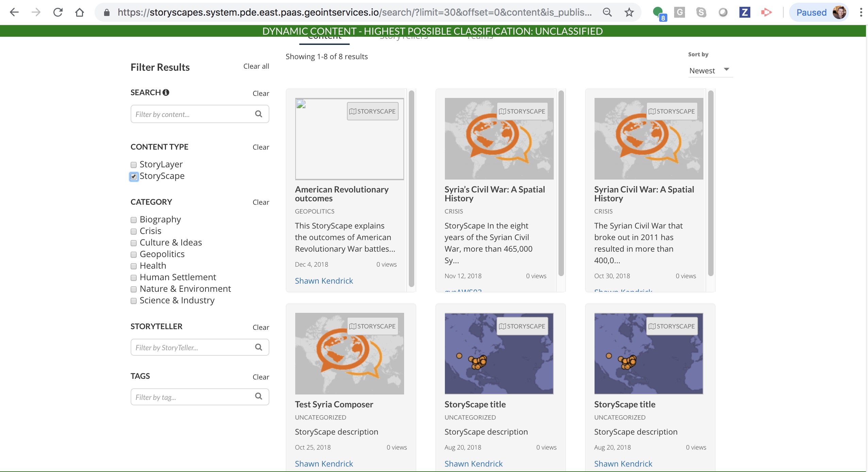The height and width of the screenshot is (472, 868).
Task: Click the browser home icon
Action: click(x=80, y=12)
